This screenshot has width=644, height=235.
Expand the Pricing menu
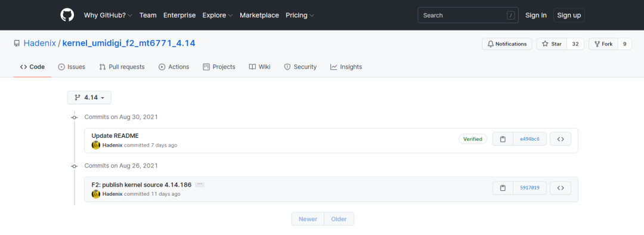pyautogui.click(x=300, y=15)
